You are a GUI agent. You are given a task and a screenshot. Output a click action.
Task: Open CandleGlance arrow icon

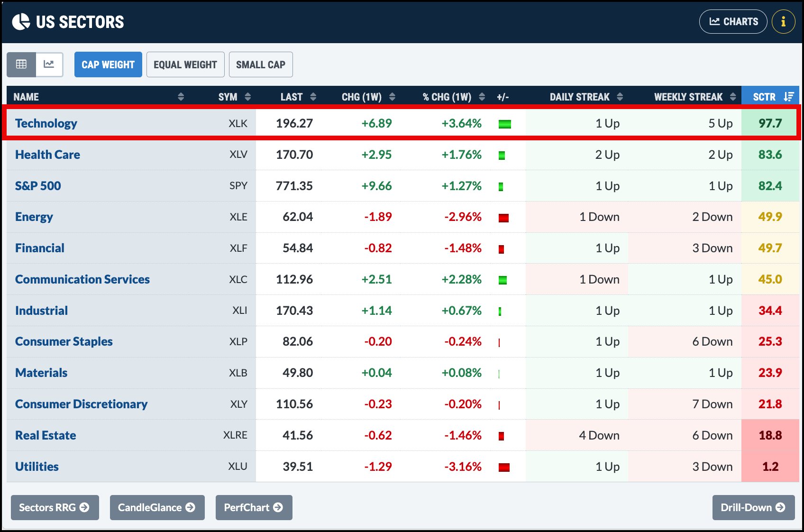pyautogui.click(x=190, y=507)
